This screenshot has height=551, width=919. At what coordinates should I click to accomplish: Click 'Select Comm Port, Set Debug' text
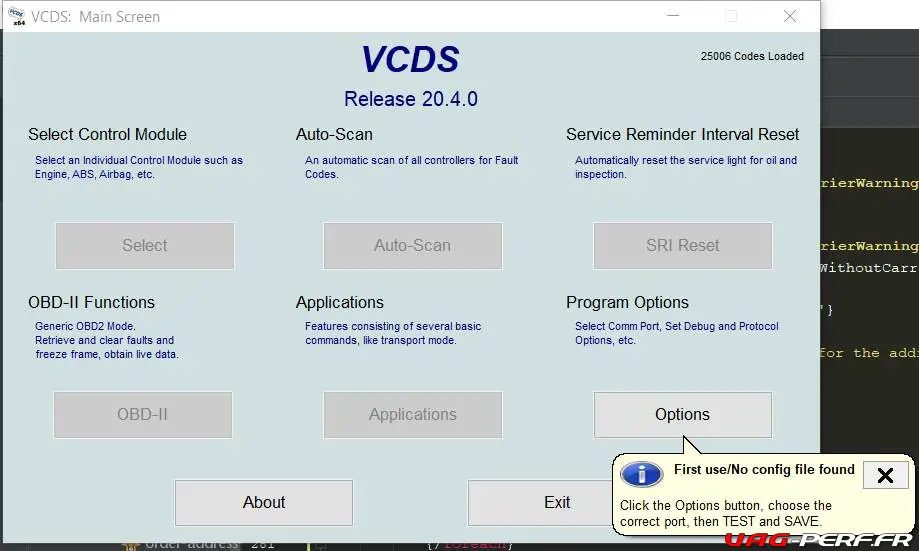tap(676, 333)
